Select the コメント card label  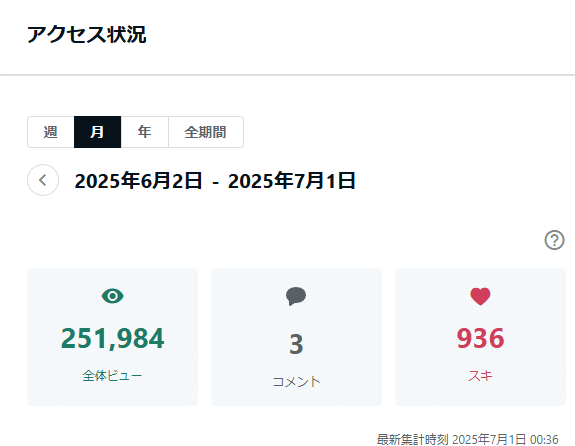tap(296, 382)
